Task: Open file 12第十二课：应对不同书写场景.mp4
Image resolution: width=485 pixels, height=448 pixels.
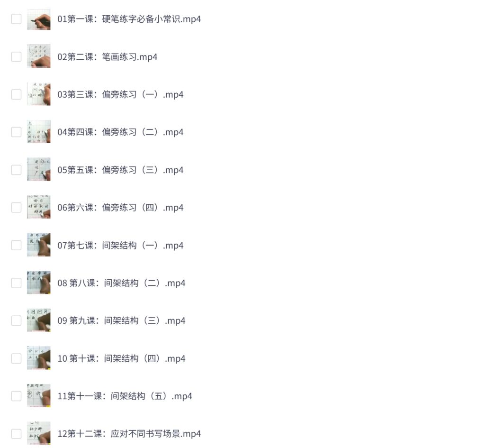Action: click(x=129, y=433)
